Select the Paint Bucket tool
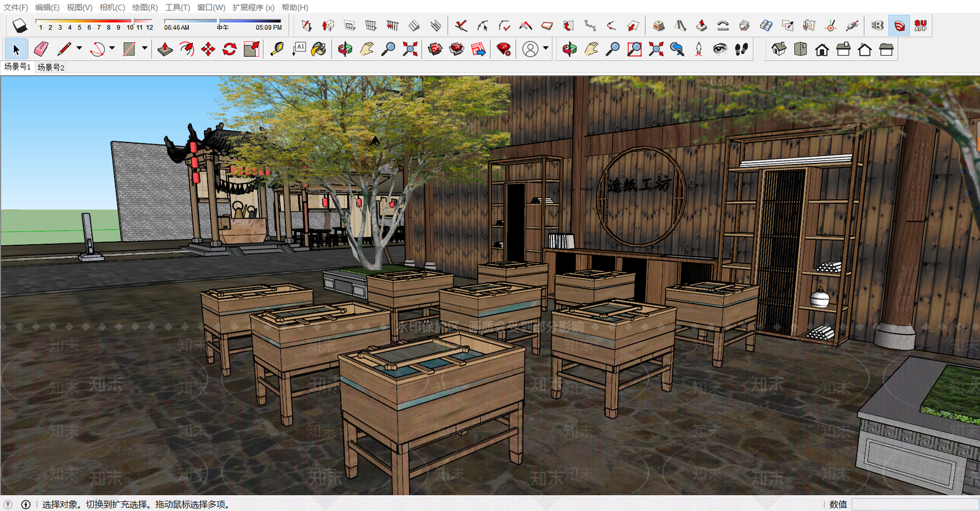Screen dimensions: 980x511 click(x=318, y=50)
